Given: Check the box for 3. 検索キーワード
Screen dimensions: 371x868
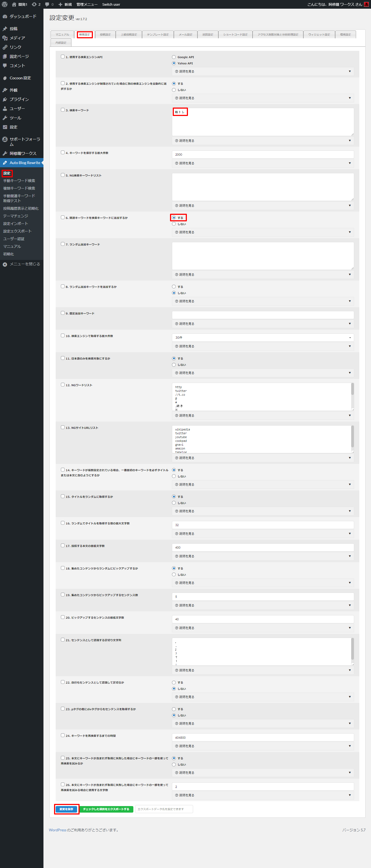Looking at the screenshot, I should coord(63,110).
